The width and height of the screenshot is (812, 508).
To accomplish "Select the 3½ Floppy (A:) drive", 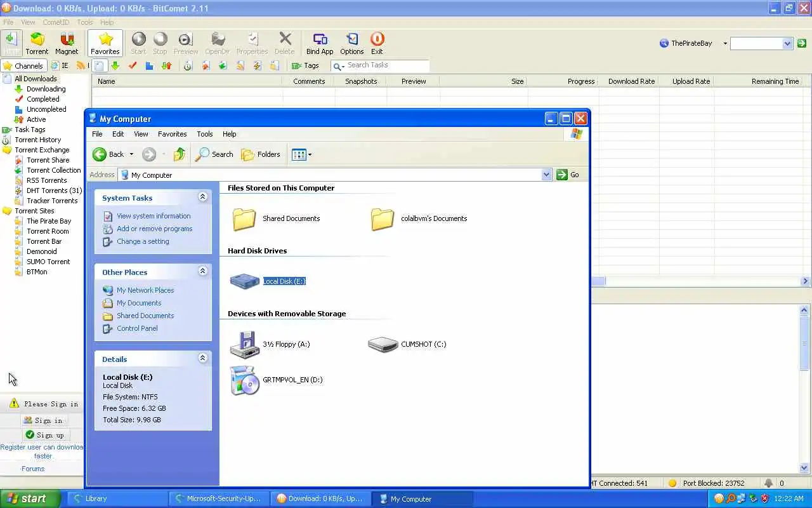I will pos(270,344).
